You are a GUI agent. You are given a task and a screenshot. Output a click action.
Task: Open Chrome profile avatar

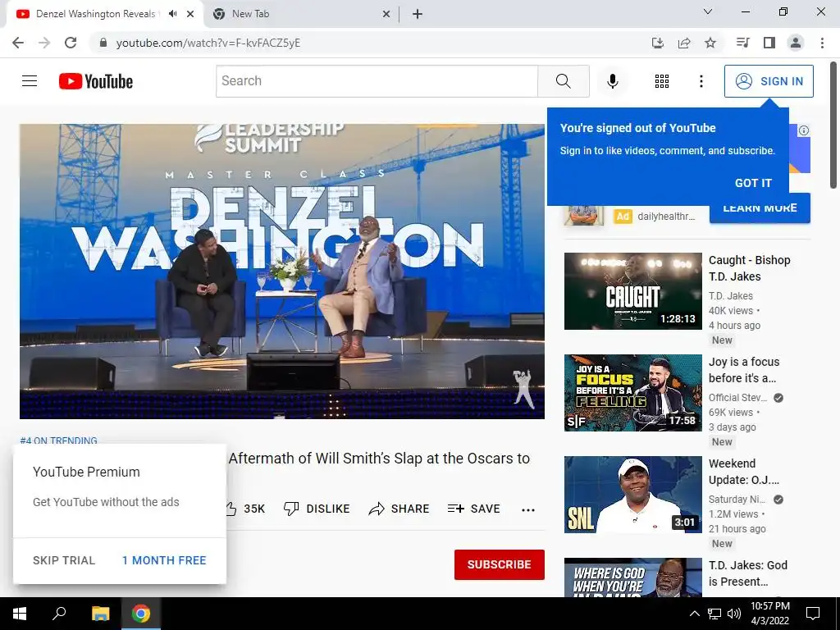click(x=796, y=43)
